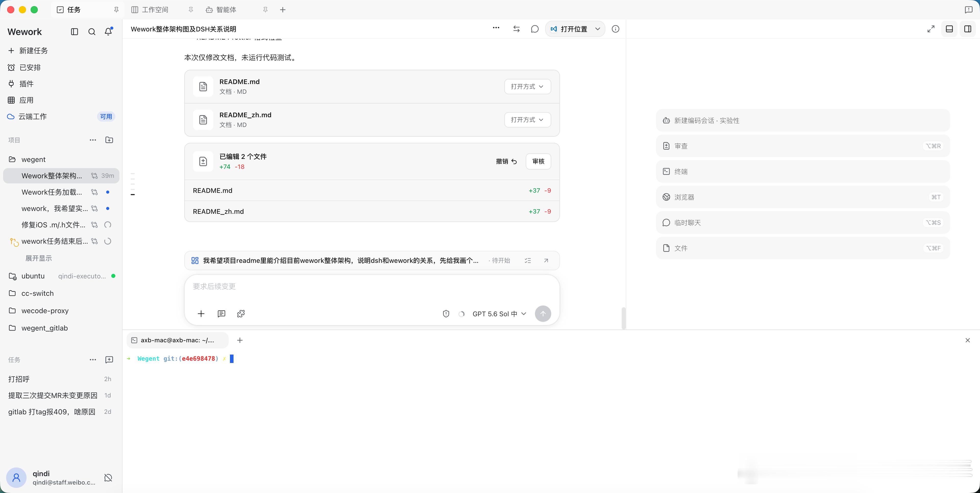Open the queued message checklist icon
The height and width of the screenshot is (493, 980).
(528, 261)
